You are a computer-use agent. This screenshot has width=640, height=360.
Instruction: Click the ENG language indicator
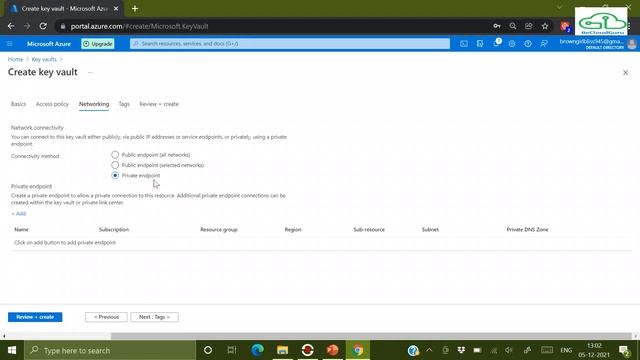tap(566, 350)
